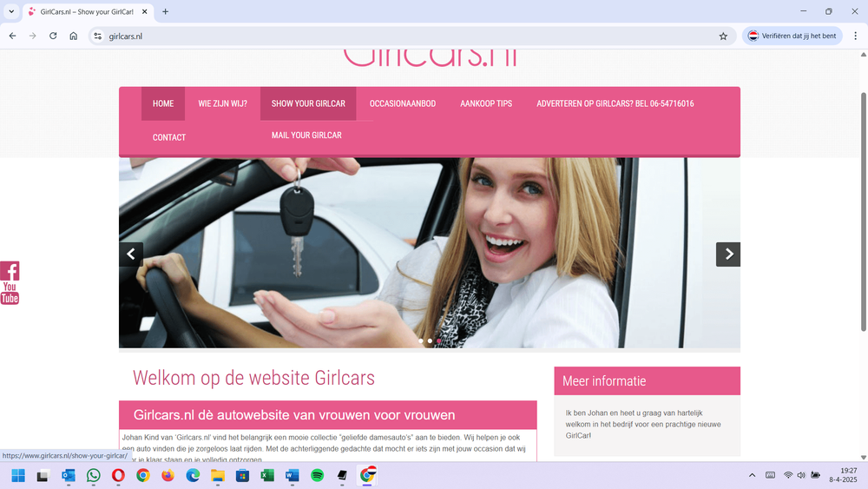The width and height of the screenshot is (868, 489).
Task: Launch Opera browser from the taskbar
Action: pyautogui.click(x=118, y=475)
